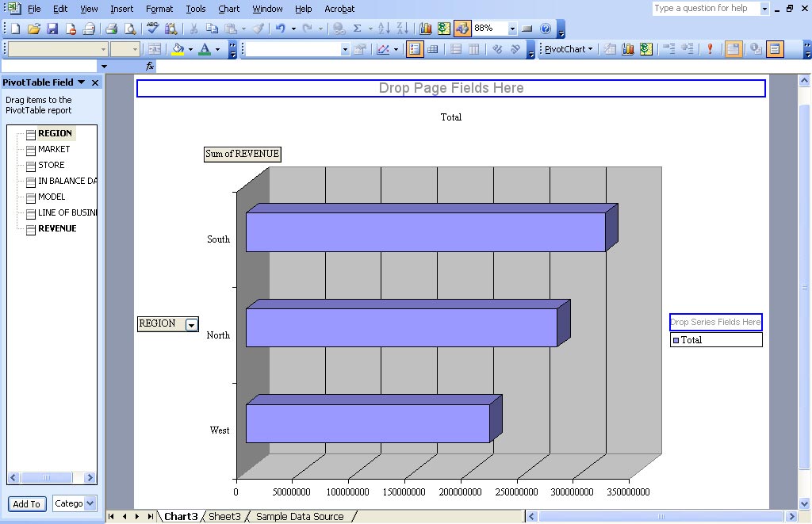Open the Fill Color bucket swatch
The width and height of the screenshot is (812, 524).
(x=178, y=49)
